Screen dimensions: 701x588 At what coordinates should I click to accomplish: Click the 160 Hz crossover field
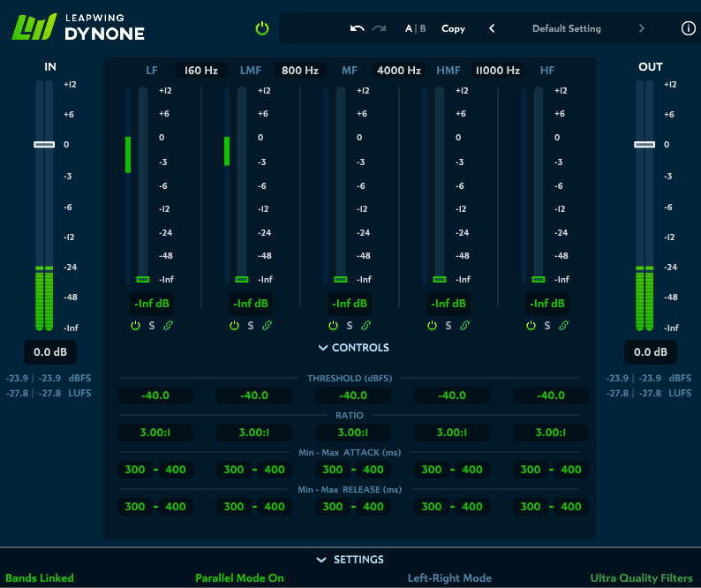click(201, 71)
